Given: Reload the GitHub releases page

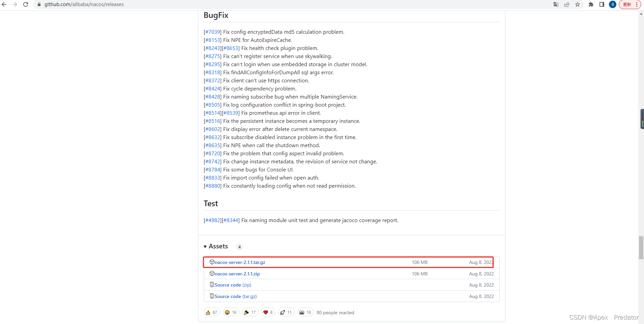Looking at the screenshot, I should click(x=26, y=4).
